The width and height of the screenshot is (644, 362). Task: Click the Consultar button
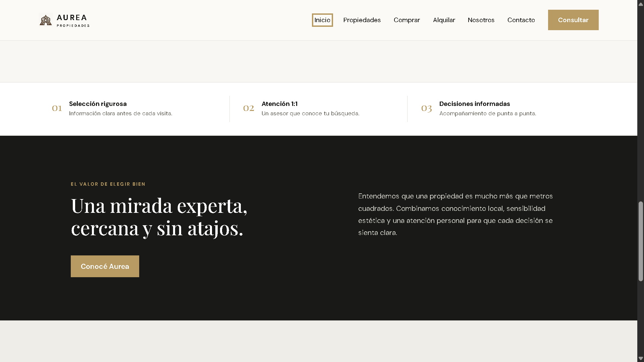tap(573, 20)
